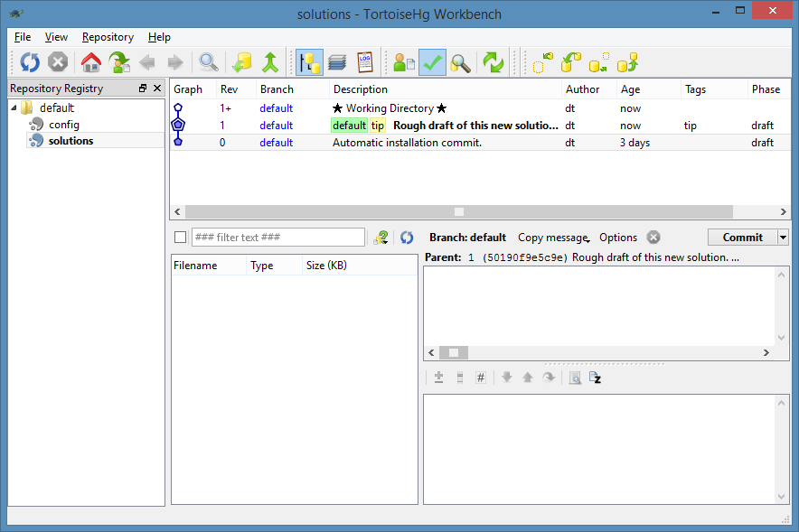This screenshot has width=799, height=532.
Task: Click the diff view mode icon
Action: pyautogui.click(x=438, y=378)
